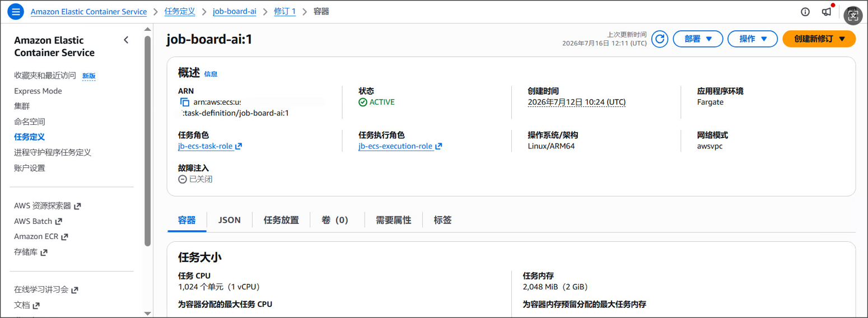Open 收藏夹和最近访问 in sidebar
Viewport: 868px width, 318px height.
click(45, 75)
